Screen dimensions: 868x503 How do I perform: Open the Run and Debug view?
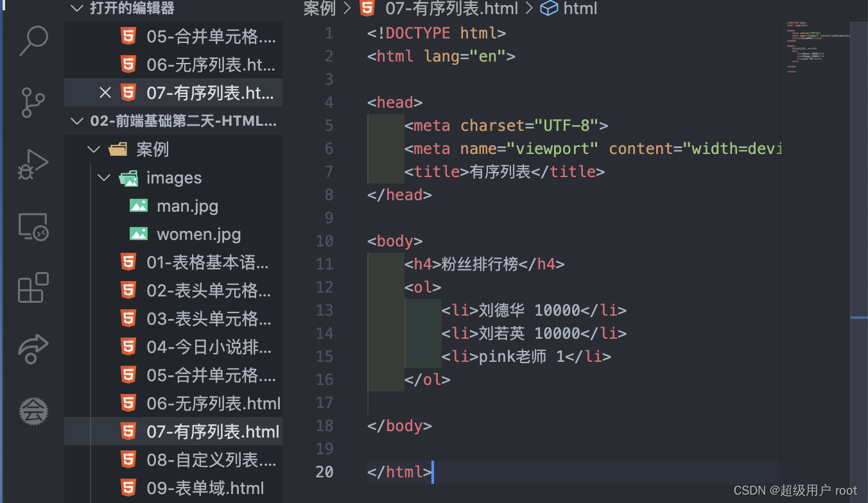(33, 164)
